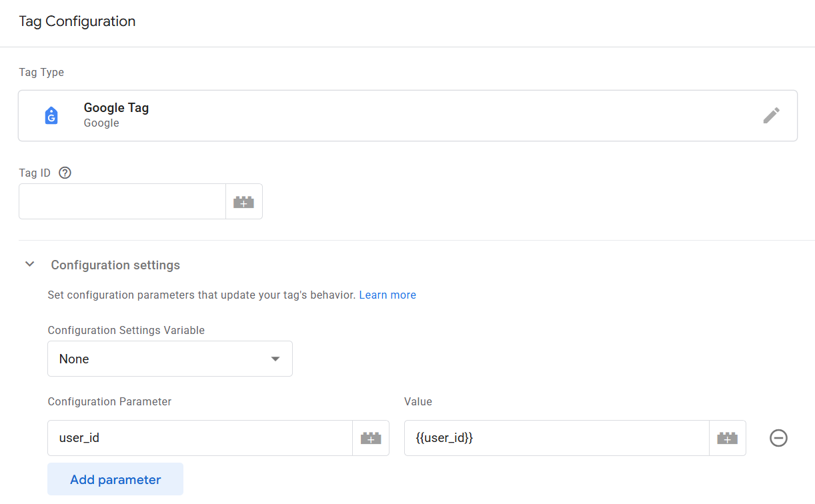Viewport: 815px width, 504px height.
Task: Click the blue Google Tag icon
Action: (x=51, y=115)
